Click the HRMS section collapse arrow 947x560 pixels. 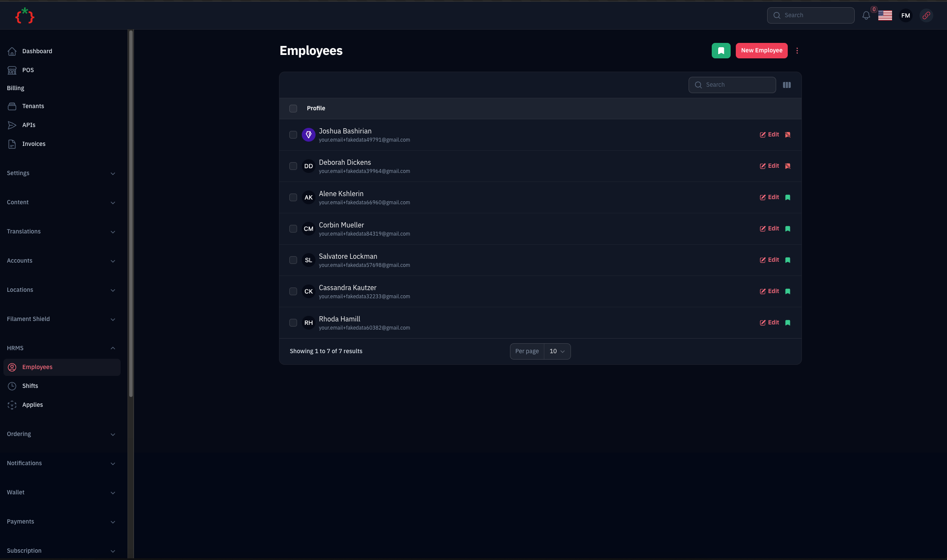[x=113, y=347]
